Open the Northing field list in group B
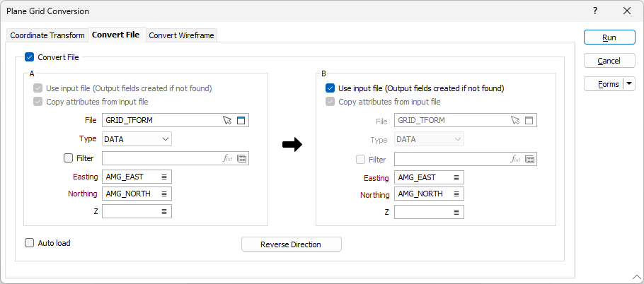Viewport: 644px width, 284px height. [x=456, y=194]
